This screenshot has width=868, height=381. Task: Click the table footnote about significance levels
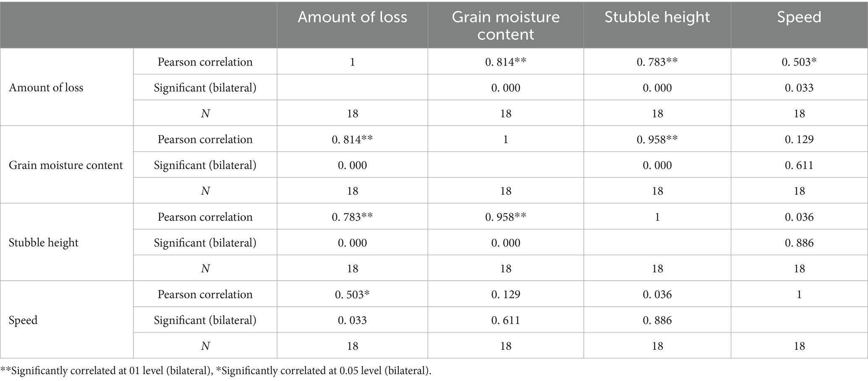(x=216, y=371)
